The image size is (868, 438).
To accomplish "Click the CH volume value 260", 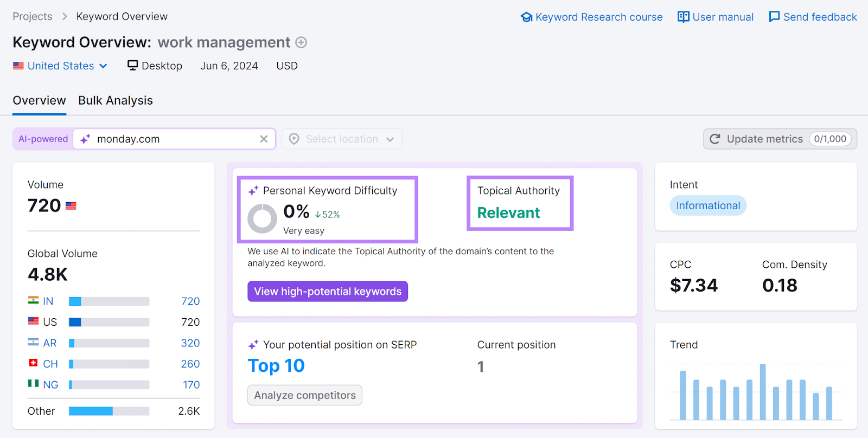I will 190,364.
